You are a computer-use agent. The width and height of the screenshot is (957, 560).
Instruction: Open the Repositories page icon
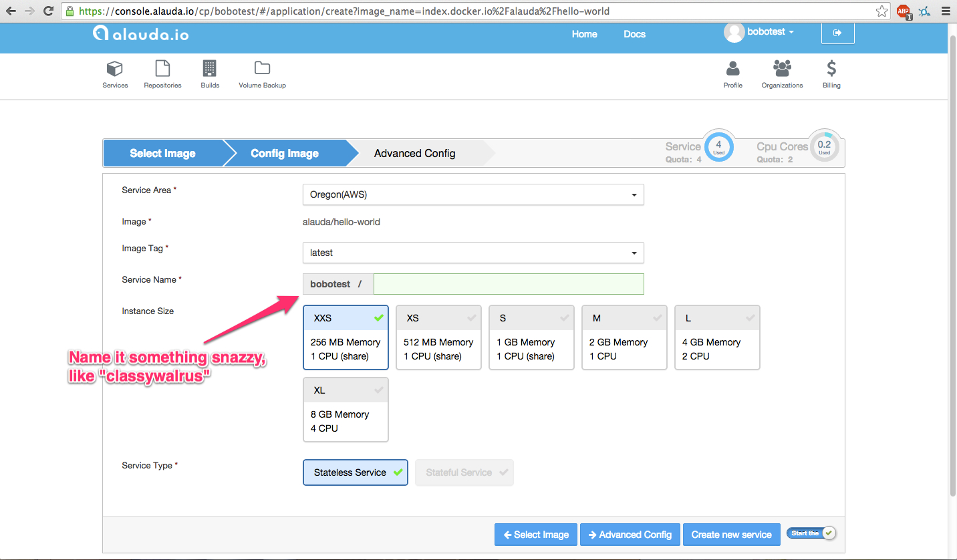point(162,69)
